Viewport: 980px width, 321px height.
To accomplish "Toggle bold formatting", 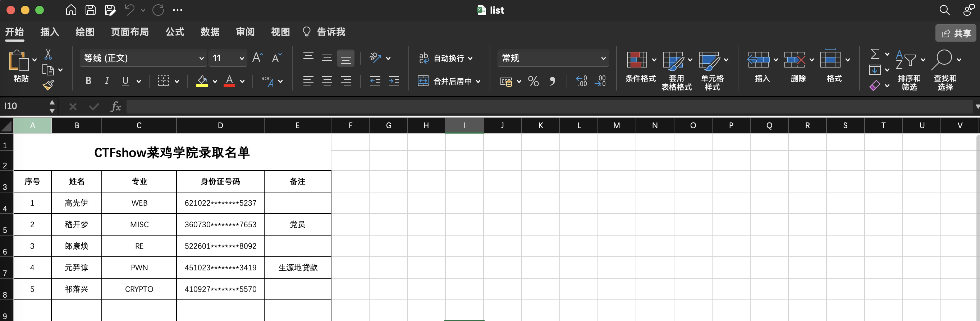I will pos(88,80).
